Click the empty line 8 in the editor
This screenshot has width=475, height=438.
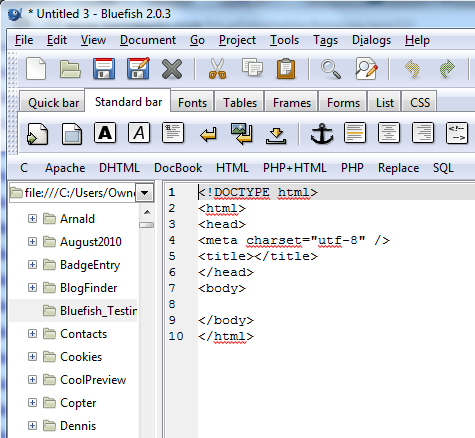click(x=336, y=304)
